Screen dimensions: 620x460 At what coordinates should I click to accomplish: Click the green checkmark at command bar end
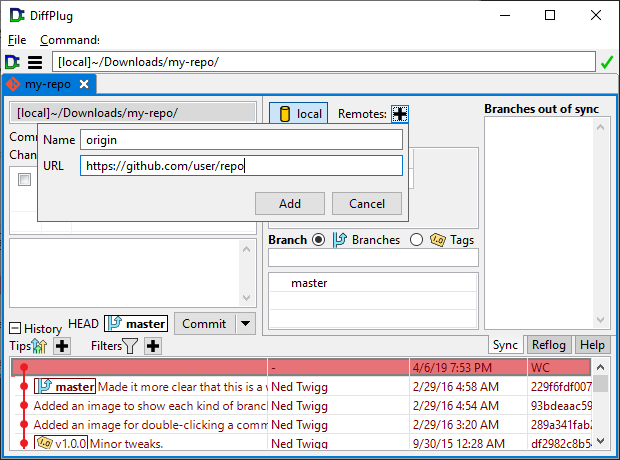(x=606, y=62)
